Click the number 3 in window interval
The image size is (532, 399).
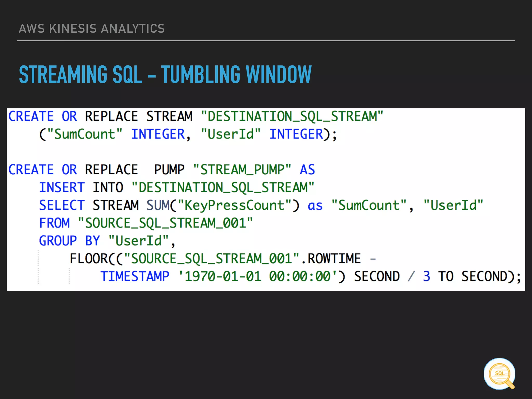tap(426, 276)
